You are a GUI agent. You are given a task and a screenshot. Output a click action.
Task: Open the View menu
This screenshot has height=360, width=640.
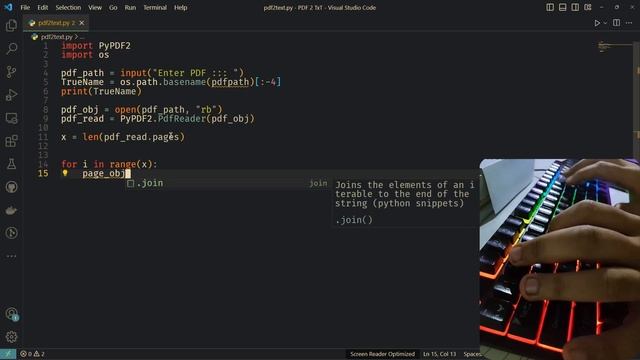tap(95, 7)
